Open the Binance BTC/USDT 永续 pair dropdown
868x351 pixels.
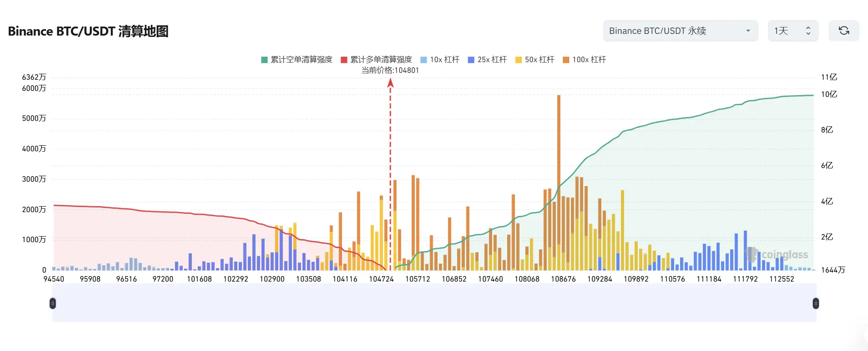click(681, 31)
